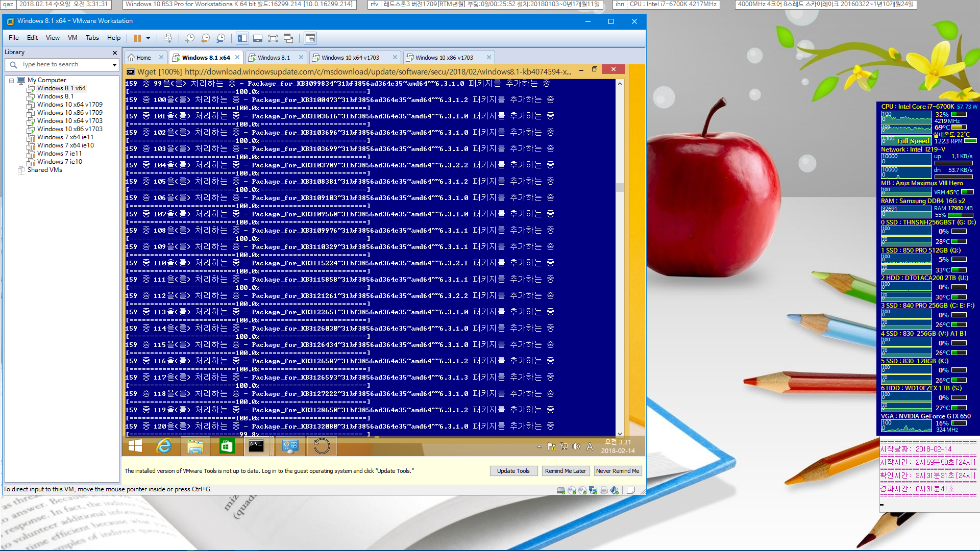
Task: Click message log status bar icon
Action: pos(631,490)
